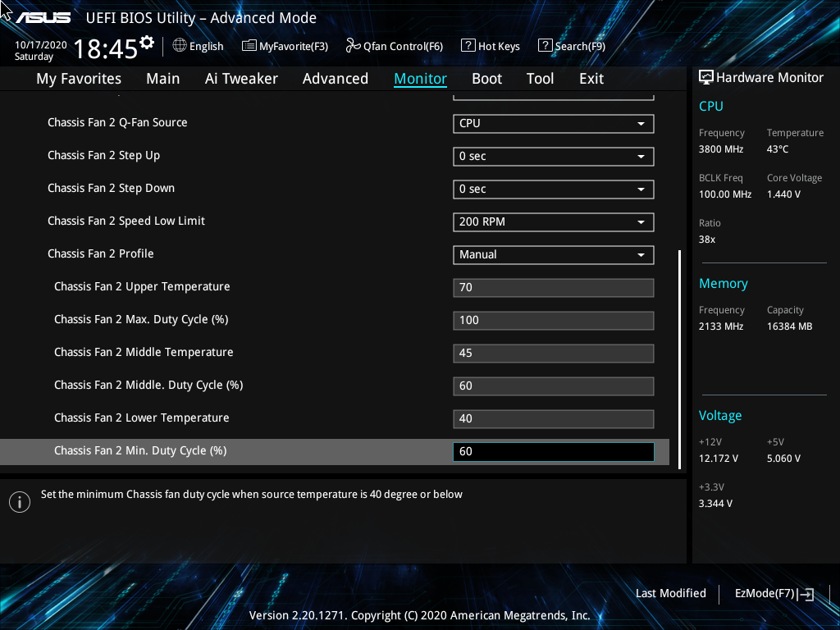This screenshot has width=840, height=630.
Task: Switch to EzMode(F7)
Action: [x=774, y=594]
